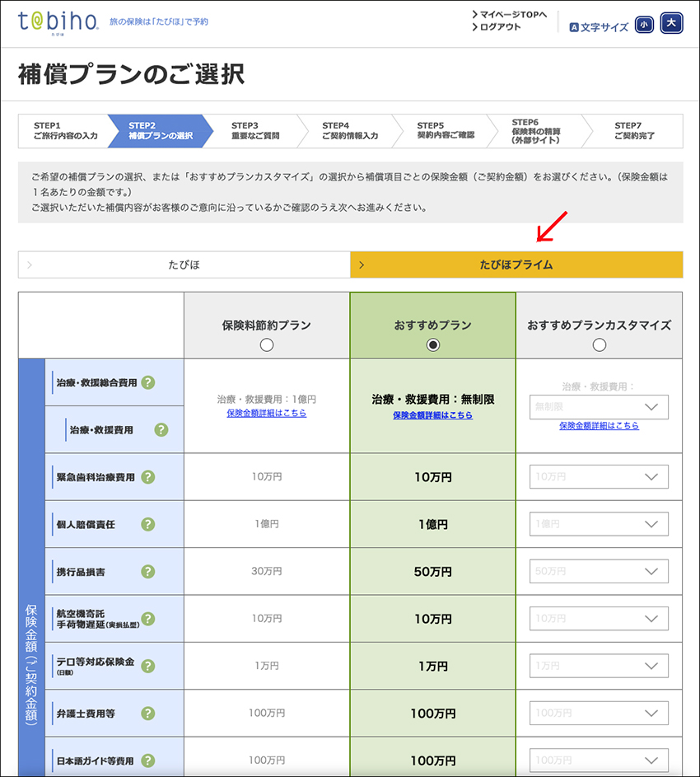
Task: Click help icon for 治療・救援総合費用
Action: [147, 382]
